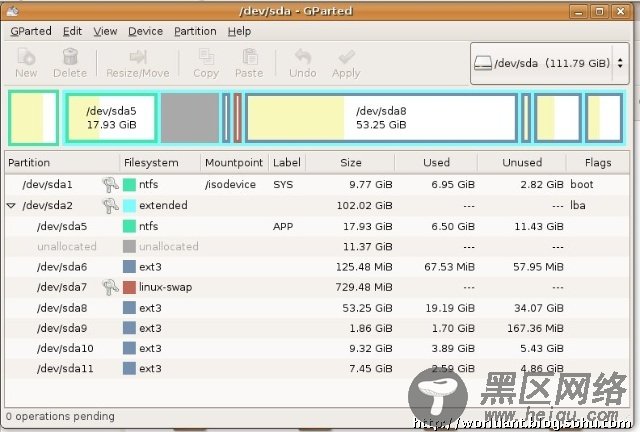The image size is (640, 432).
Task: Click the Apply operations checkmark icon
Action: tap(346, 57)
